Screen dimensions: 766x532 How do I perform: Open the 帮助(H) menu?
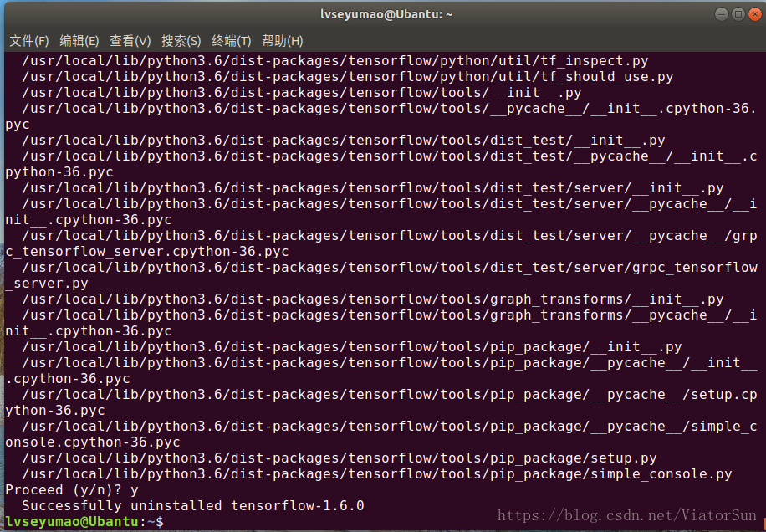pos(283,41)
